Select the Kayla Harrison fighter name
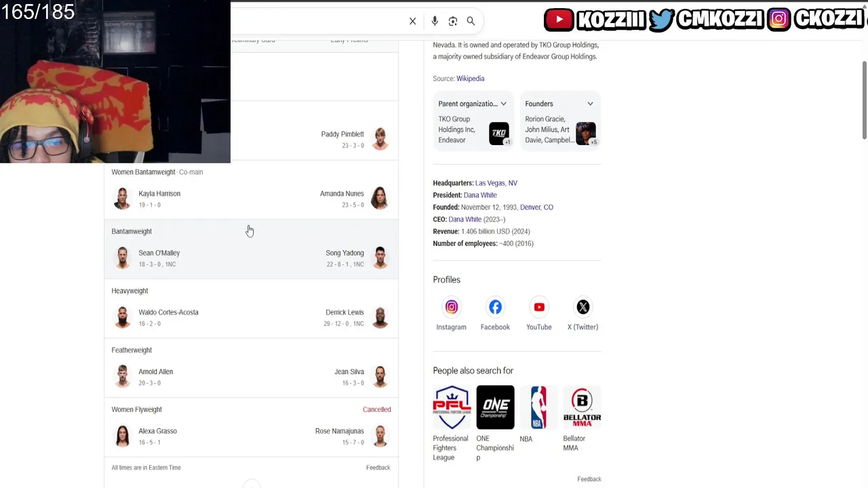Image resolution: width=868 pixels, height=488 pixels. pos(159,194)
